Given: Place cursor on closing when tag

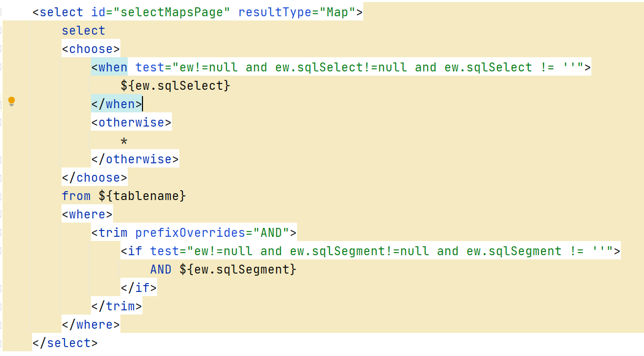Looking at the screenshot, I should [x=116, y=104].
